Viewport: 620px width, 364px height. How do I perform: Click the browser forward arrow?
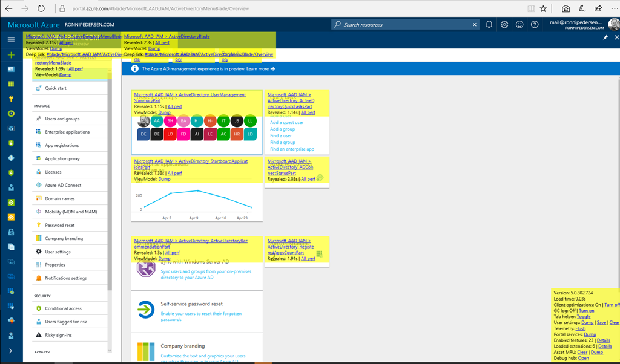pyautogui.click(x=25, y=8)
